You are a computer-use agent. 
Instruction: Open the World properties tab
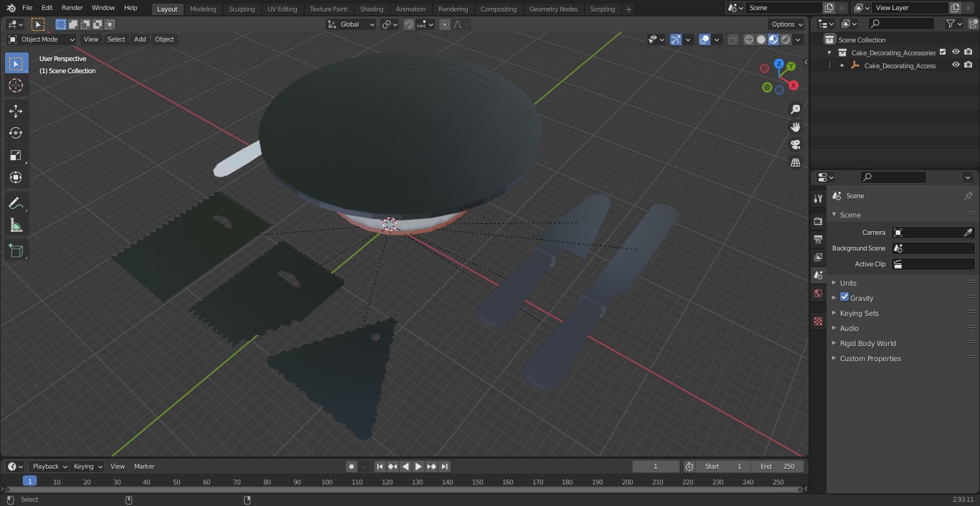818,294
